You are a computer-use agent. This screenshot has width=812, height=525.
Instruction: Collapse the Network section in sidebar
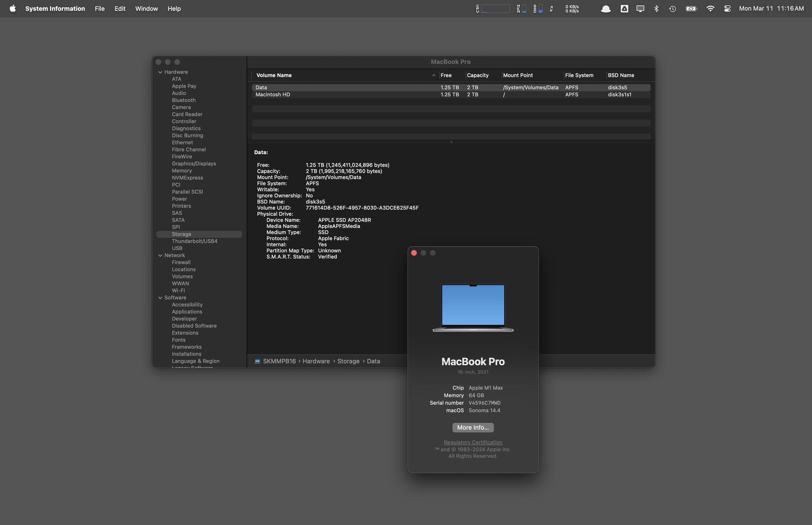(160, 255)
